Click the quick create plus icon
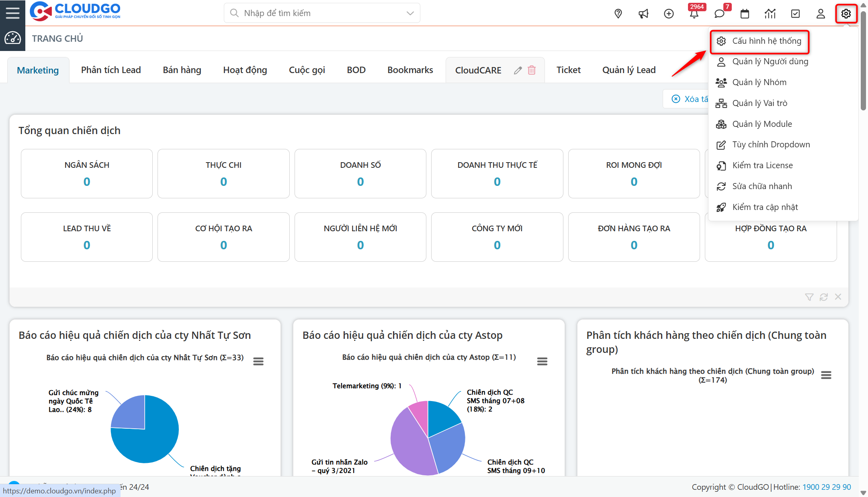 (669, 14)
